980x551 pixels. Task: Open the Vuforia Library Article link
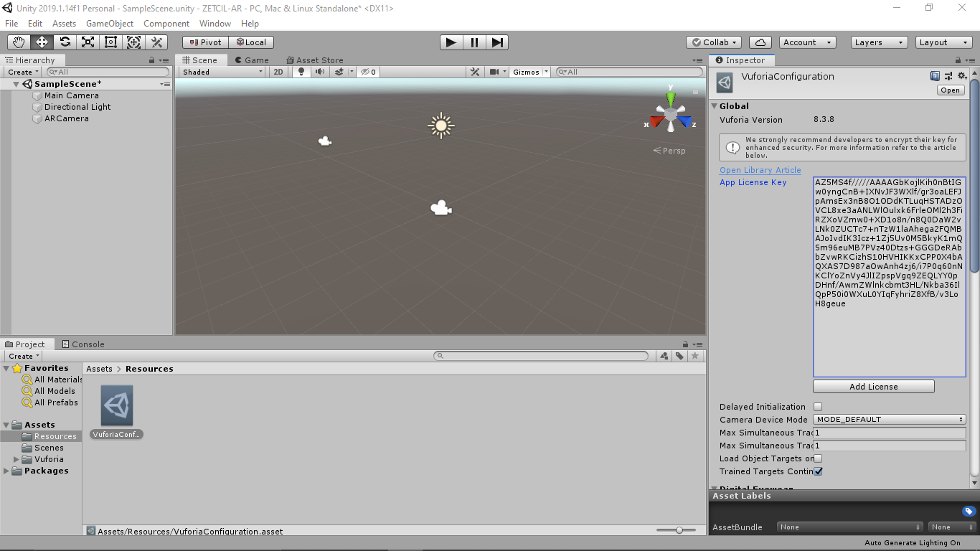point(760,170)
